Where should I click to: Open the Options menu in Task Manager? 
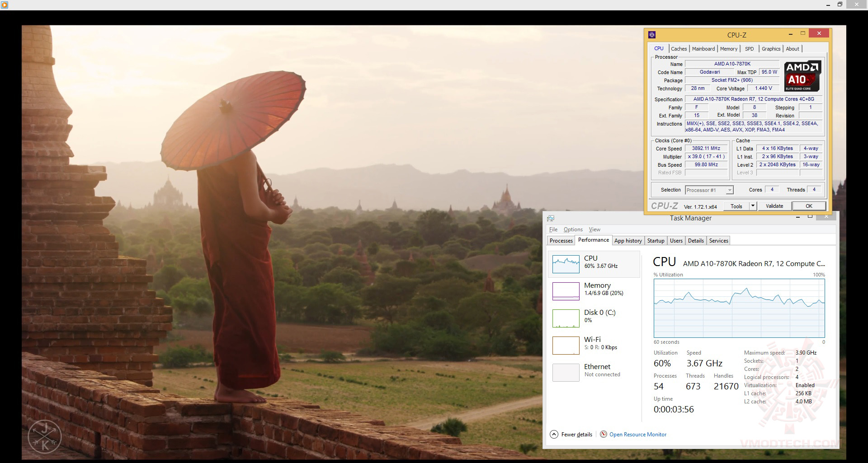(x=573, y=229)
